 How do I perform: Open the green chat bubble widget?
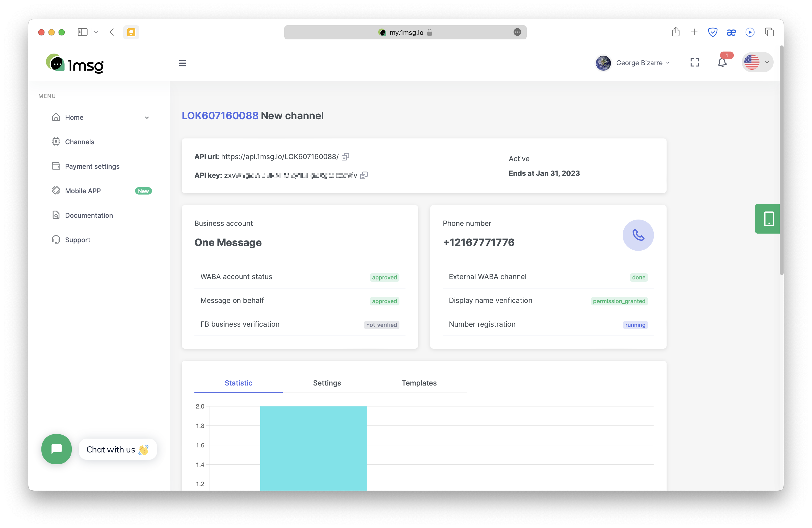coord(57,449)
